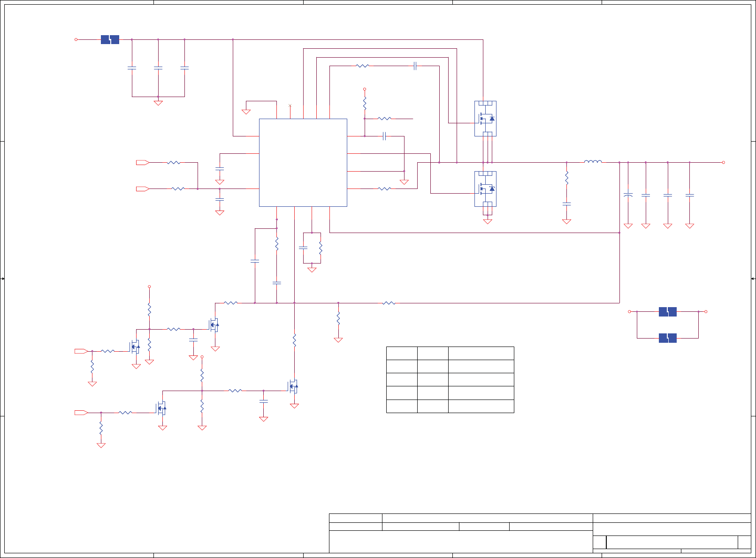
Task: Click the sheet-edge arrow marker on the left border
Action: point(3,279)
